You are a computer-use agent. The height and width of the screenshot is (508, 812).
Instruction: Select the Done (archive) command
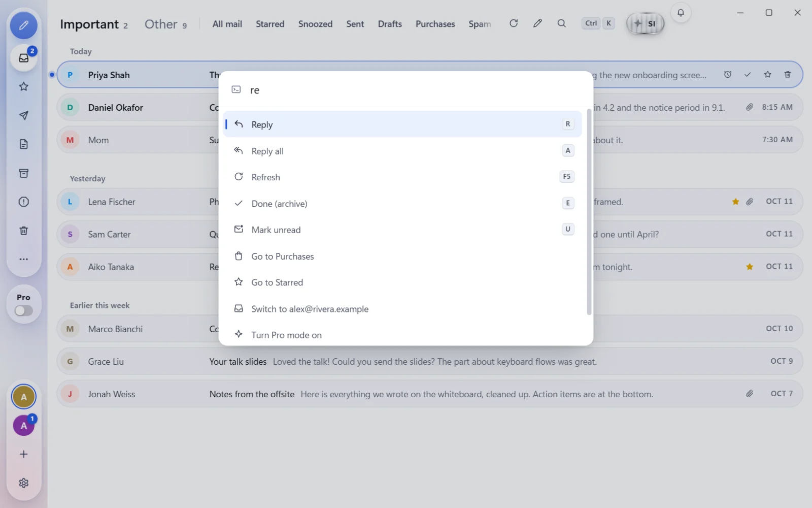402,204
